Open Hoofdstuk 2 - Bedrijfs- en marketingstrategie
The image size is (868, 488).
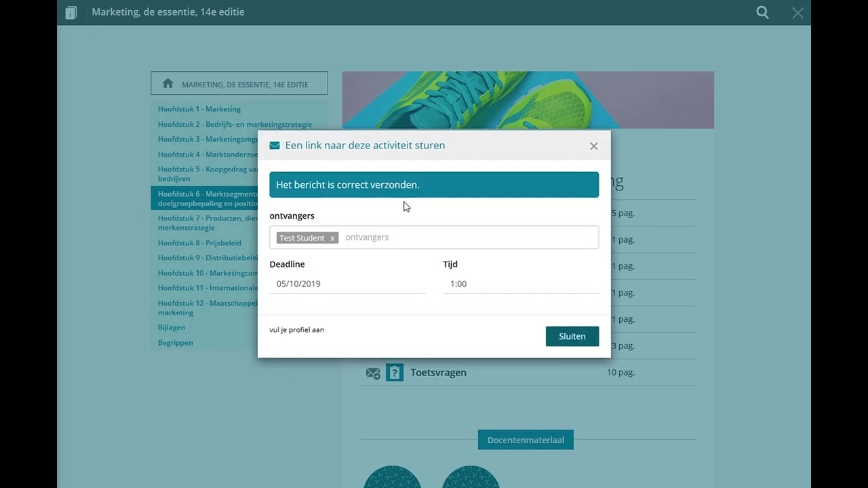click(x=235, y=124)
